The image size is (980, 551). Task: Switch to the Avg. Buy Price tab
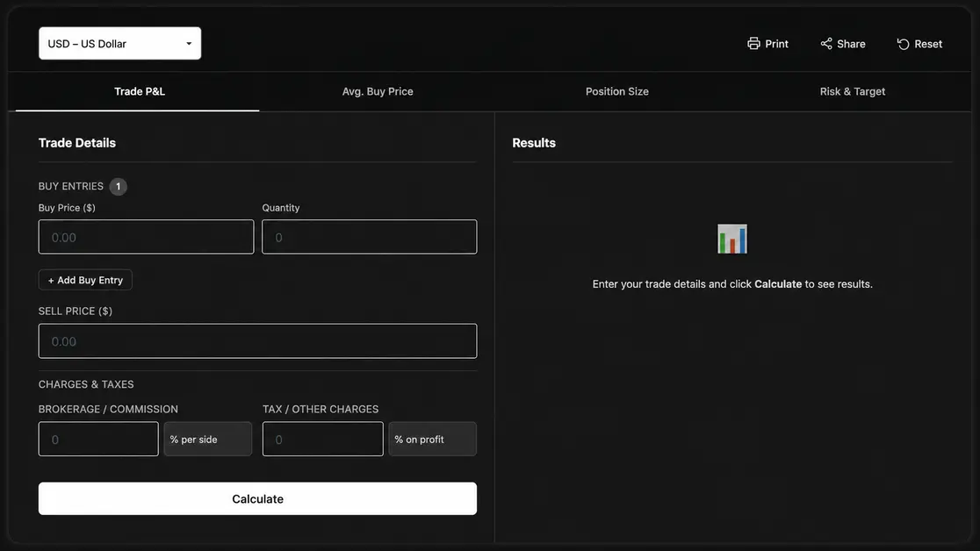378,92
